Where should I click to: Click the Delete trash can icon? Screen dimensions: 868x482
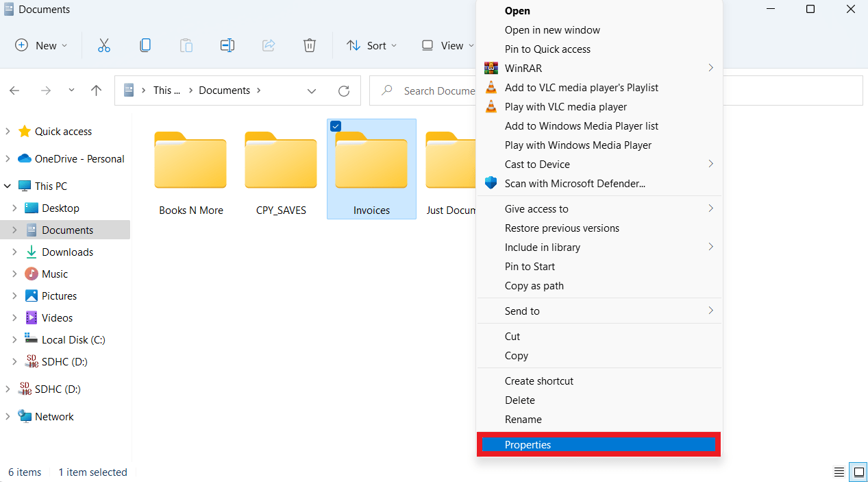click(x=310, y=45)
